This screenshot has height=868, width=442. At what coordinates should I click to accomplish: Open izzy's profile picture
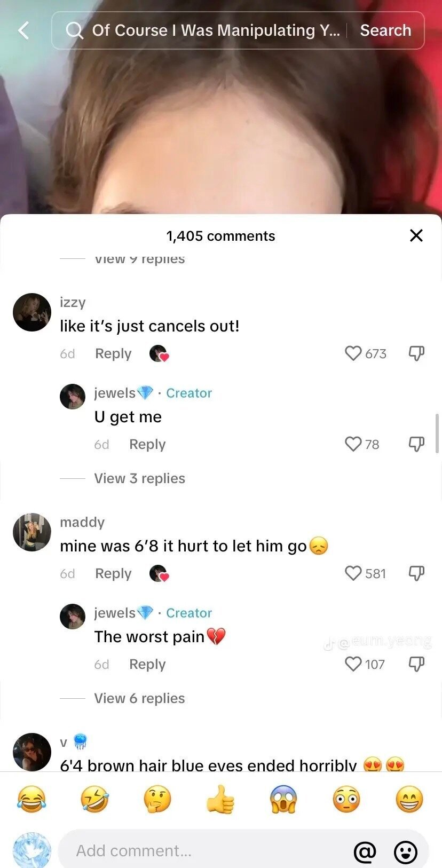32,312
